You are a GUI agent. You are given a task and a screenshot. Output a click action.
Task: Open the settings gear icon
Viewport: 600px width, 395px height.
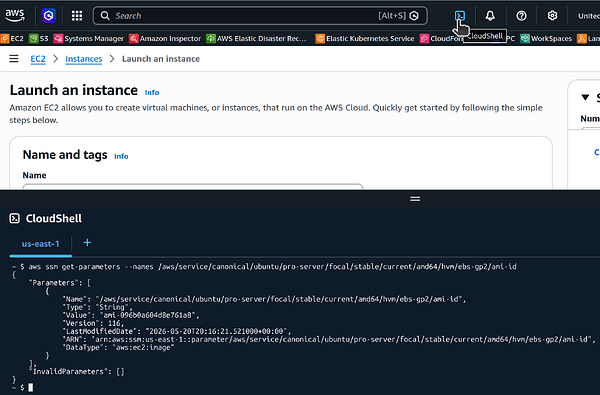pos(552,16)
